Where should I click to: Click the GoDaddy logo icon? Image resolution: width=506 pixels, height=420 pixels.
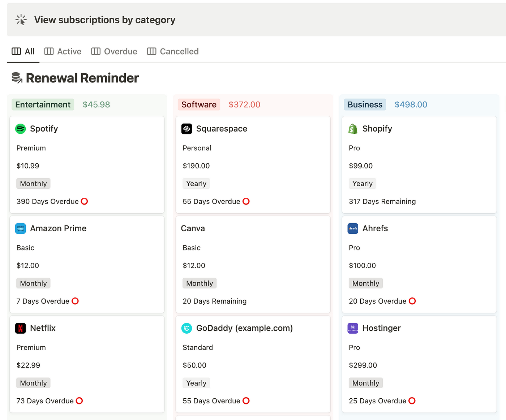186,328
